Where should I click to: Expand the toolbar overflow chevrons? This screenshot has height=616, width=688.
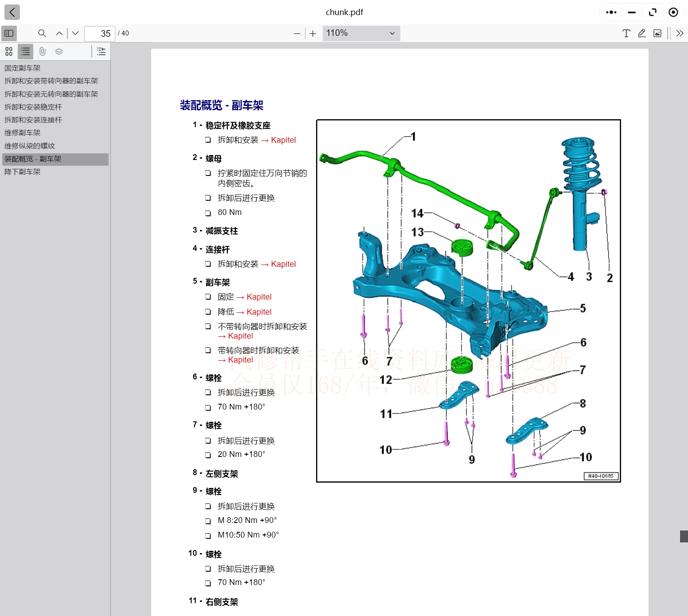(680, 33)
